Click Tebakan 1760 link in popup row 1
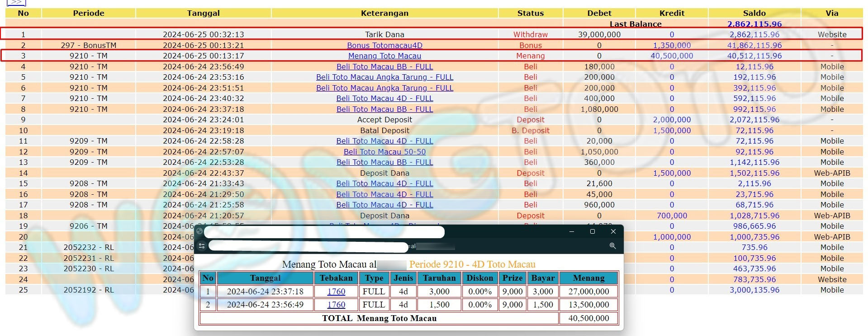This screenshot has width=868, height=336. (x=336, y=292)
